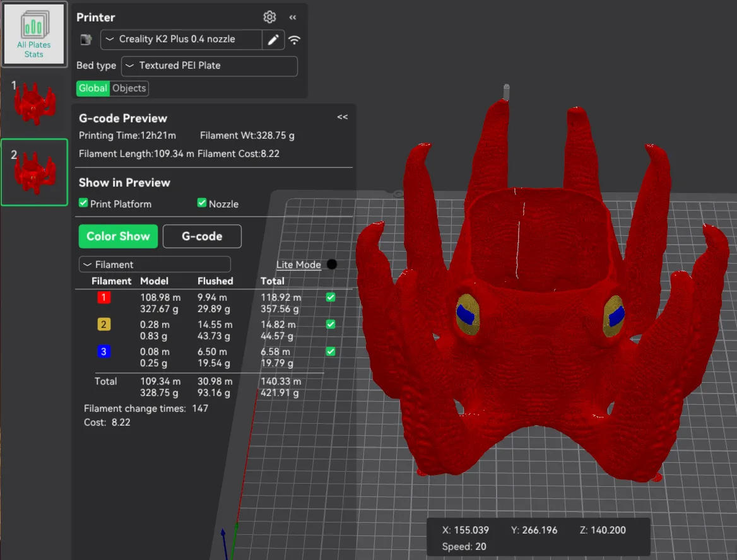This screenshot has width=737, height=560.
Task: Select the Global tab
Action: [93, 88]
